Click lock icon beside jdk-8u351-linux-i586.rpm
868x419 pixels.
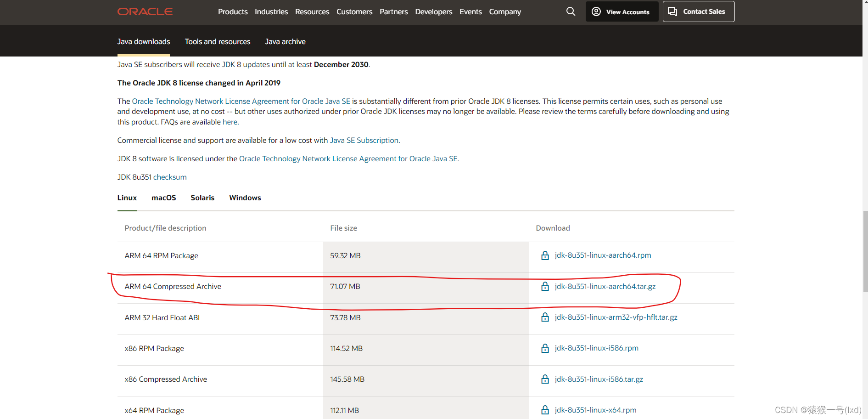click(x=545, y=348)
